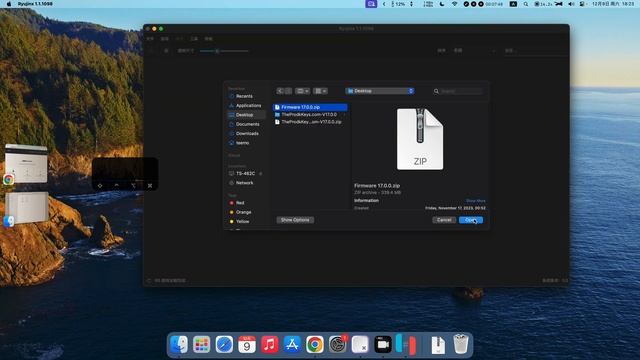Open the screen recorder camera app in Dock
The width and height of the screenshot is (640, 360).
(383, 345)
